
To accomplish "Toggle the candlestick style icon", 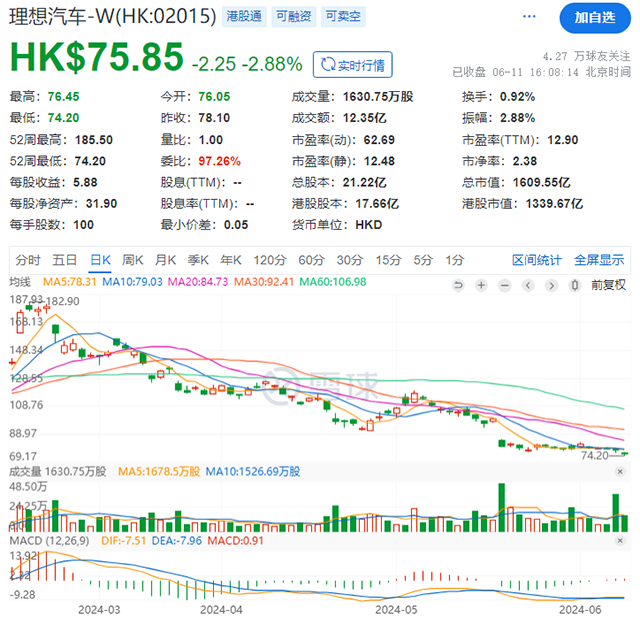I will (x=575, y=285).
